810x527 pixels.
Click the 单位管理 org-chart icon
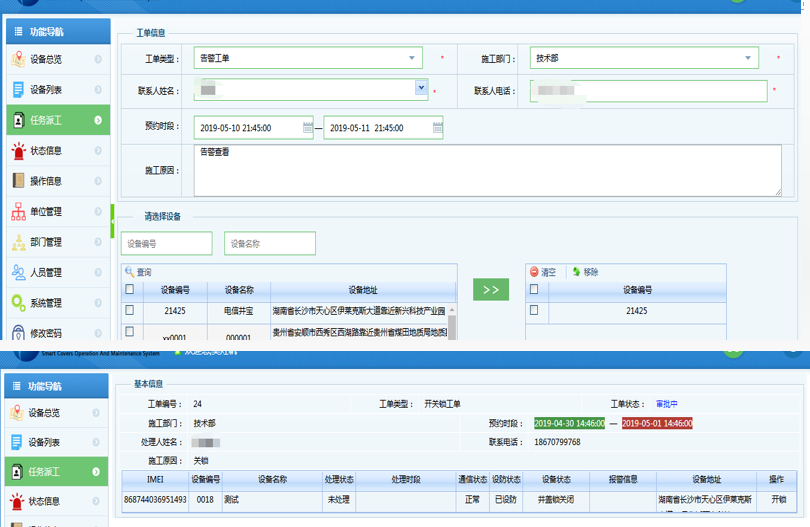pyautogui.click(x=19, y=212)
